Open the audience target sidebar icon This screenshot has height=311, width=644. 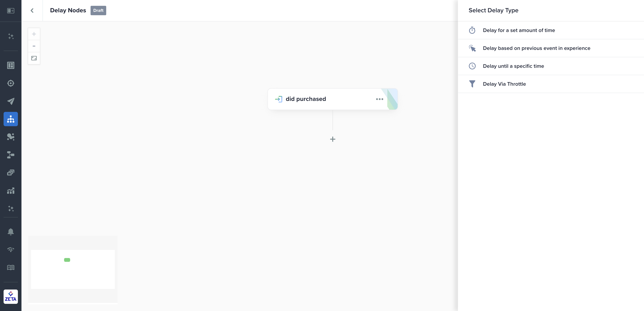pos(11,83)
